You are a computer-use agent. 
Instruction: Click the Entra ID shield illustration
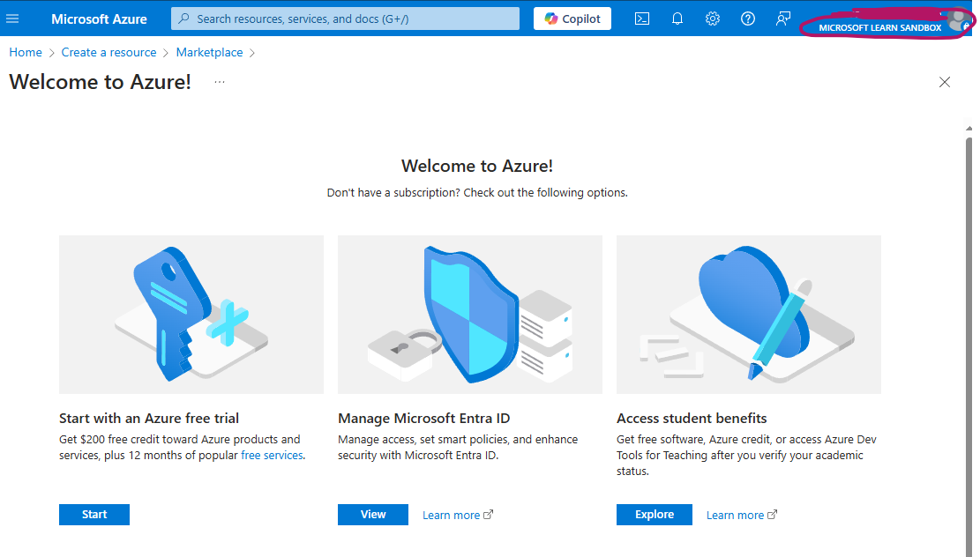pyautogui.click(x=470, y=315)
